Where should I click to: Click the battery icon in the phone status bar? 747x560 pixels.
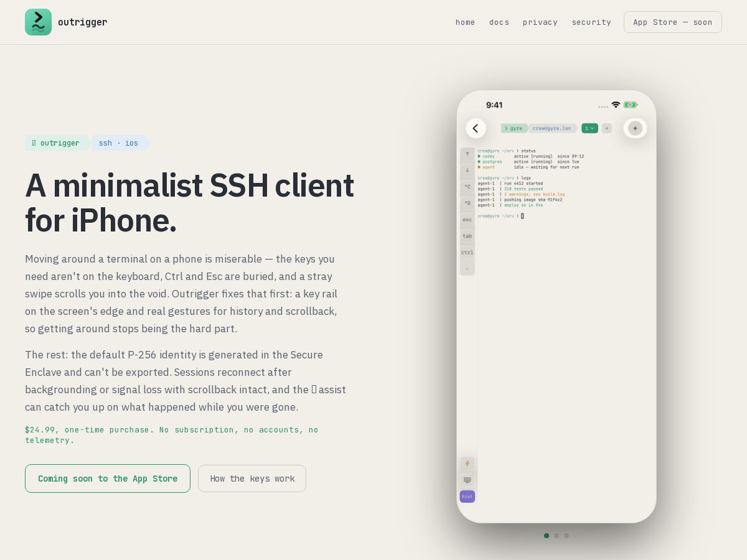click(x=631, y=105)
